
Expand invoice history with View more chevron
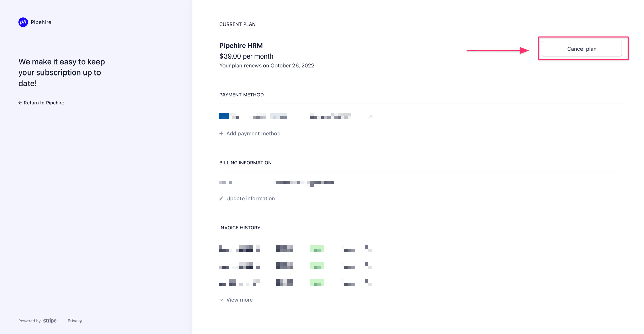pyautogui.click(x=221, y=300)
